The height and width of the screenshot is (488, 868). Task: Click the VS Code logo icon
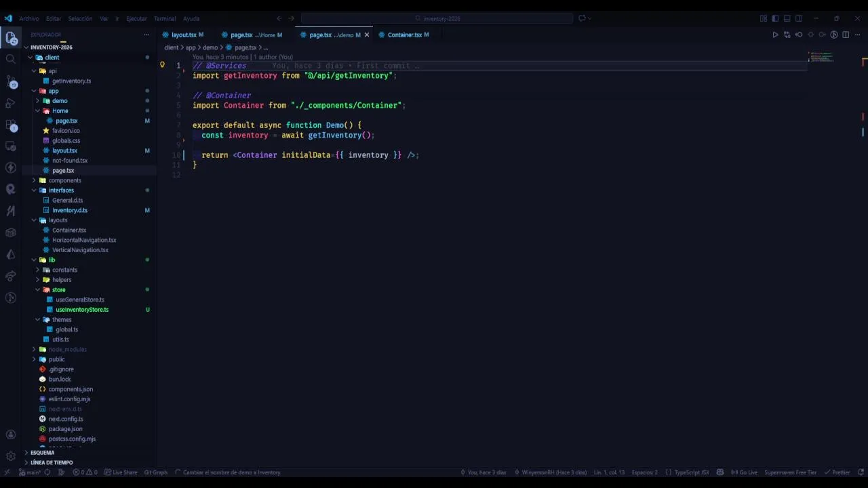(8, 18)
